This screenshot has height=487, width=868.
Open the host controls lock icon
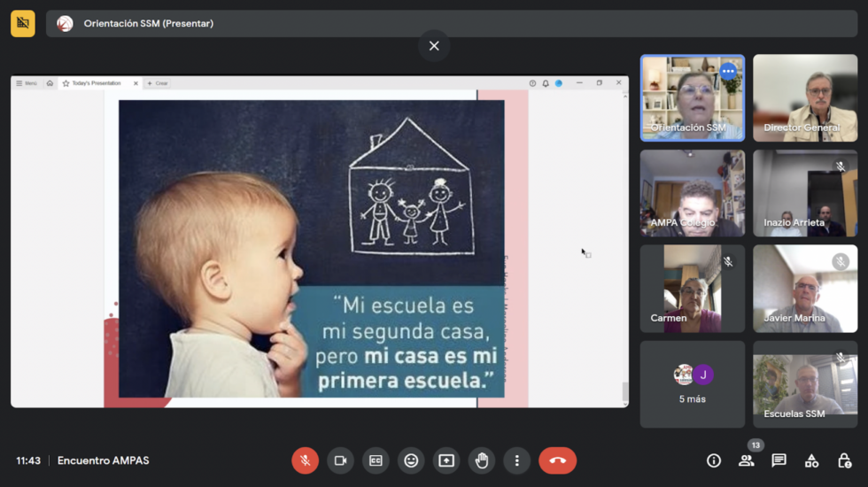844,460
